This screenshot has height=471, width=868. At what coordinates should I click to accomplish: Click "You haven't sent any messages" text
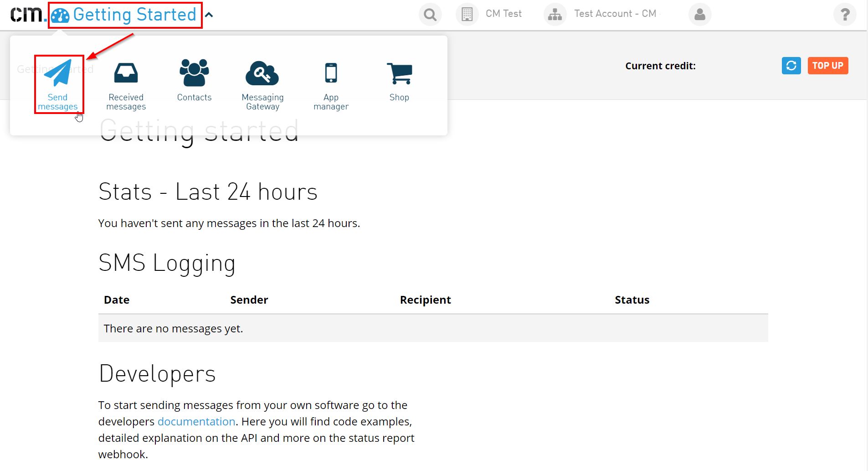pyautogui.click(x=229, y=223)
